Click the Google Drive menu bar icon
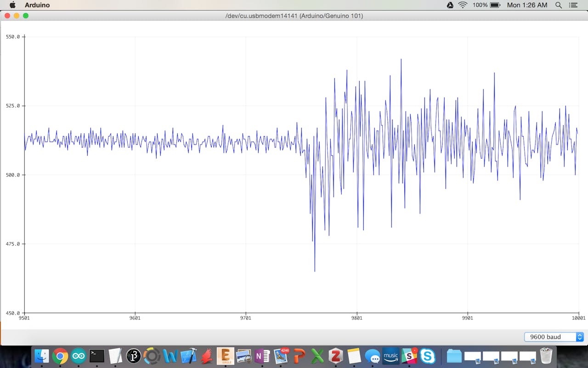The height and width of the screenshot is (368, 588). coord(450,5)
